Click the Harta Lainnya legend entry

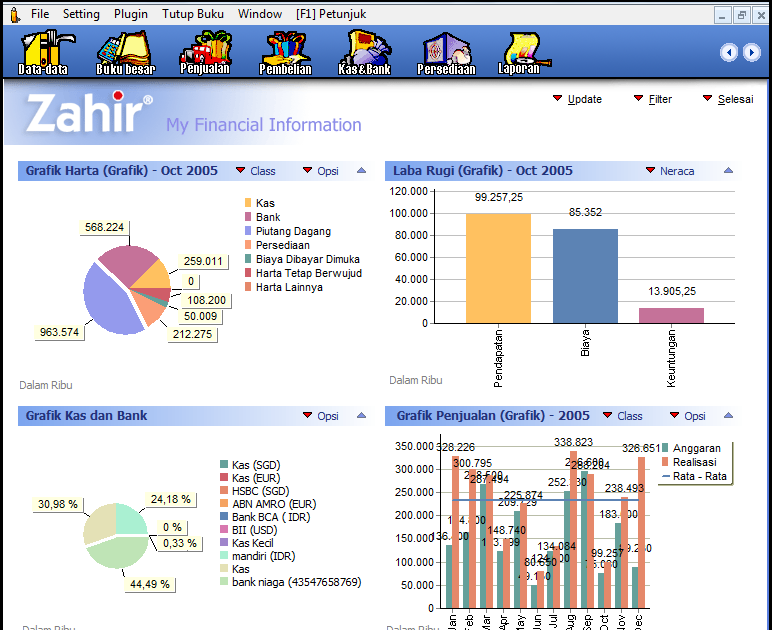coord(284,287)
